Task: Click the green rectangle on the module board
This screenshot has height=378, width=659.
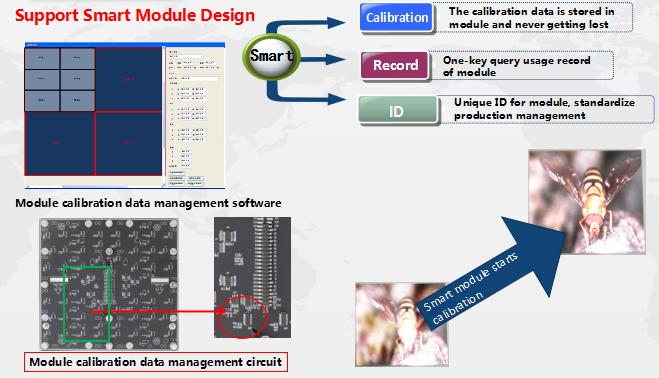Action: [87, 304]
